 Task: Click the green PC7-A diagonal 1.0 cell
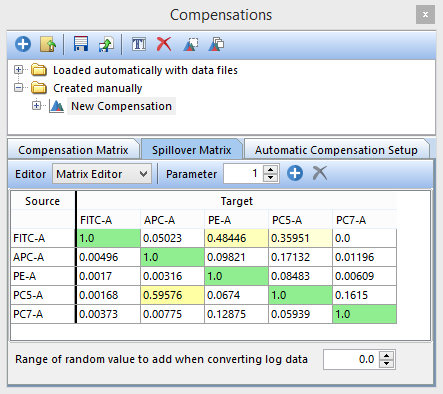(364, 314)
